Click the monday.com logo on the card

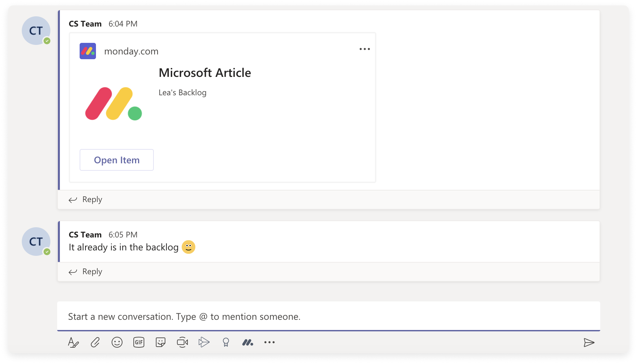[x=87, y=51]
